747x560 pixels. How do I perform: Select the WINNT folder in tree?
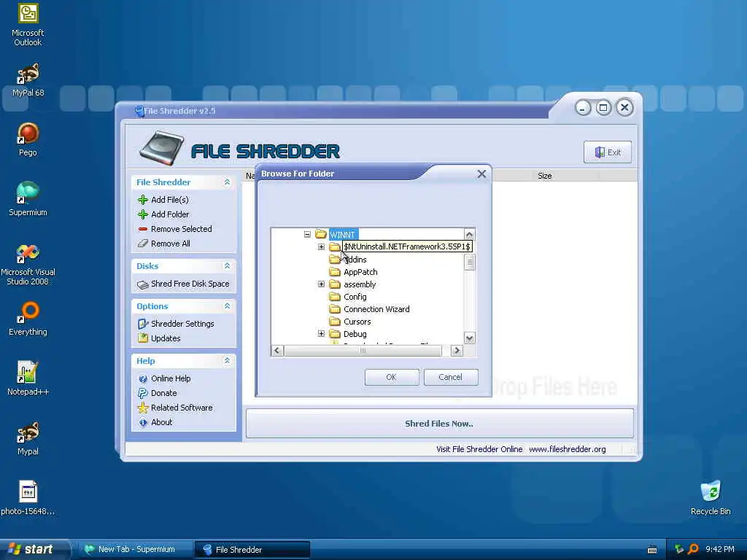click(x=342, y=234)
